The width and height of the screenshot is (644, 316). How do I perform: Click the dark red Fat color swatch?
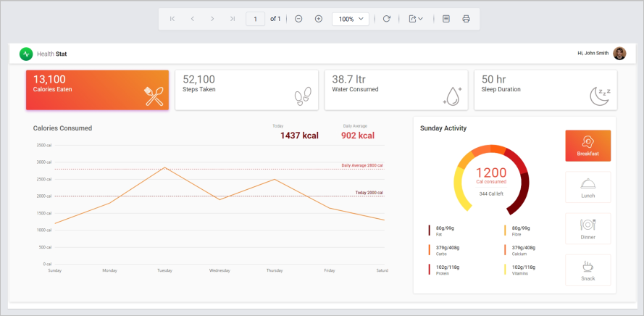pyautogui.click(x=430, y=230)
